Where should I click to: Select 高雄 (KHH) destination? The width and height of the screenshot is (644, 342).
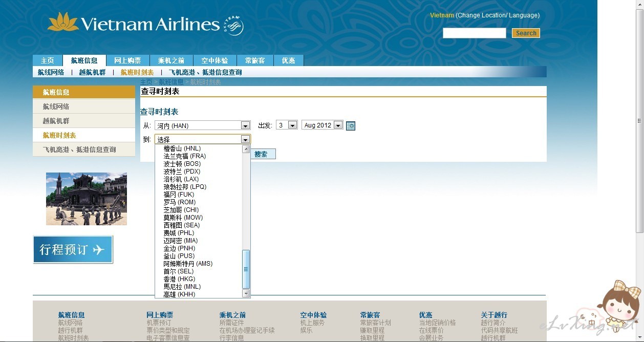click(x=180, y=294)
